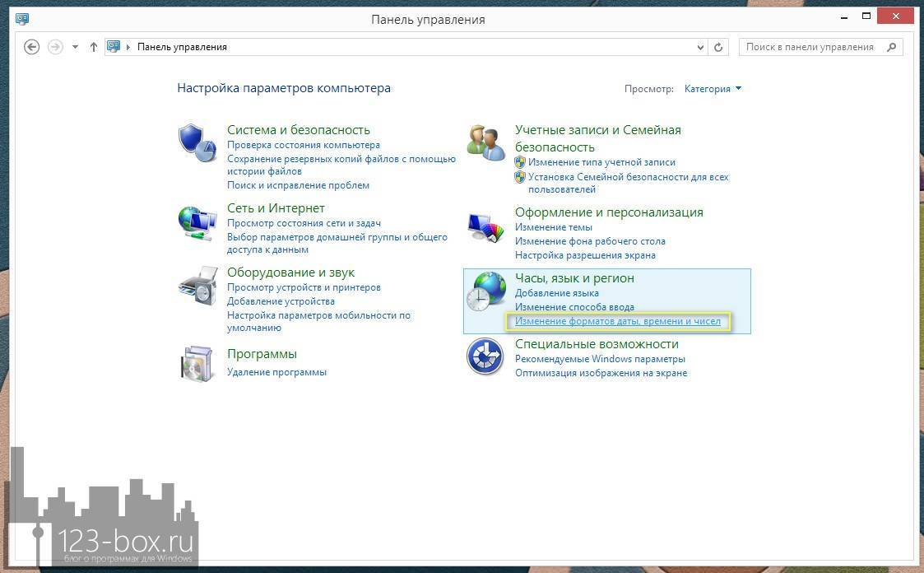Click Оптимизация изображения на экране link
Image resolution: width=924 pixels, height=573 pixels.
(601, 373)
